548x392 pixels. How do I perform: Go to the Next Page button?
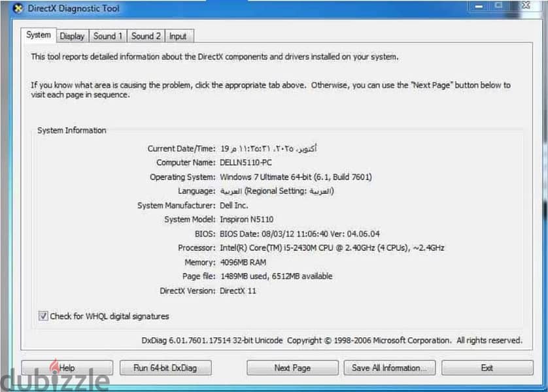pyautogui.click(x=292, y=368)
